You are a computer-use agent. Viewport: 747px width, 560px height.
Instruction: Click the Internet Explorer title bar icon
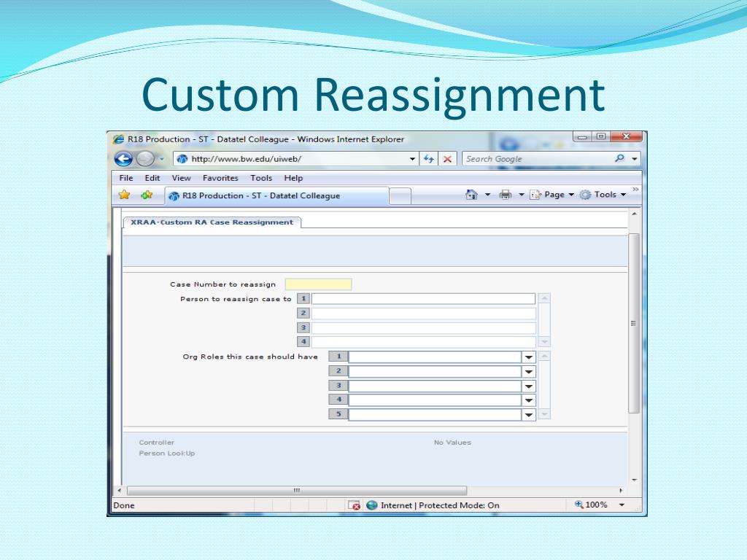118,139
